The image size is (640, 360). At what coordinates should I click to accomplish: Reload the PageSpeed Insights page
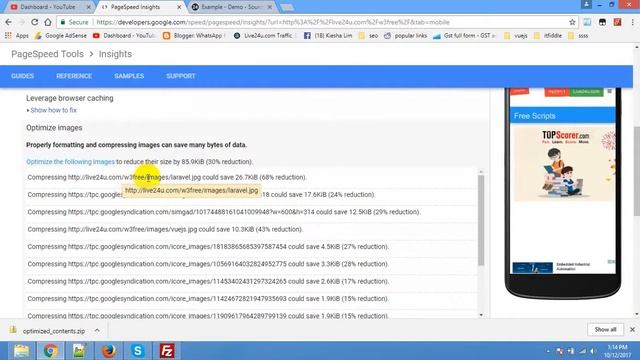point(34,22)
